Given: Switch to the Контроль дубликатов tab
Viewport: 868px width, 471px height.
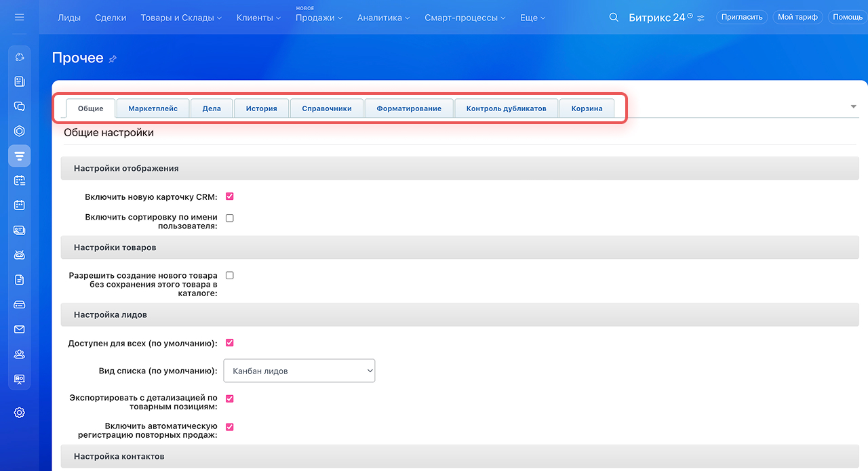Looking at the screenshot, I should [x=506, y=108].
